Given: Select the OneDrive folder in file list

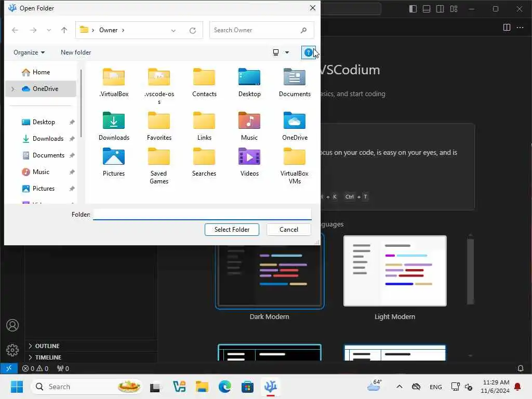Looking at the screenshot, I should 295,126.
